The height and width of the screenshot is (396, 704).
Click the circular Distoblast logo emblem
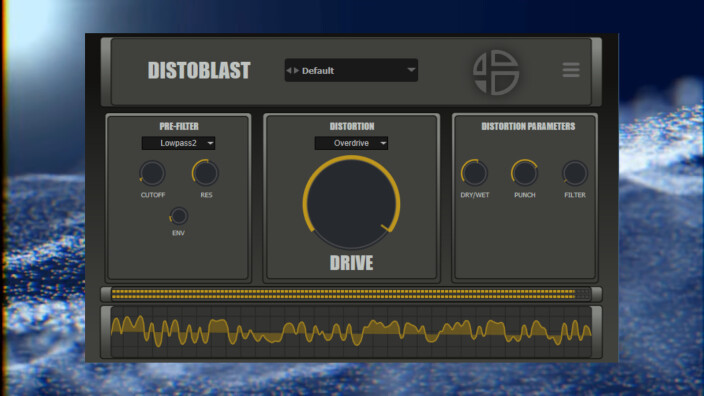click(x=496, y=72)
